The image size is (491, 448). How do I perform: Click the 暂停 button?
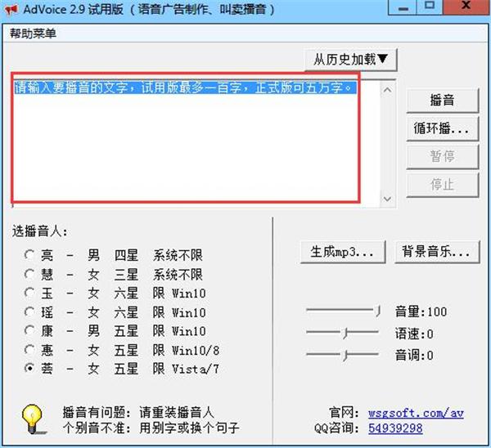442,156
